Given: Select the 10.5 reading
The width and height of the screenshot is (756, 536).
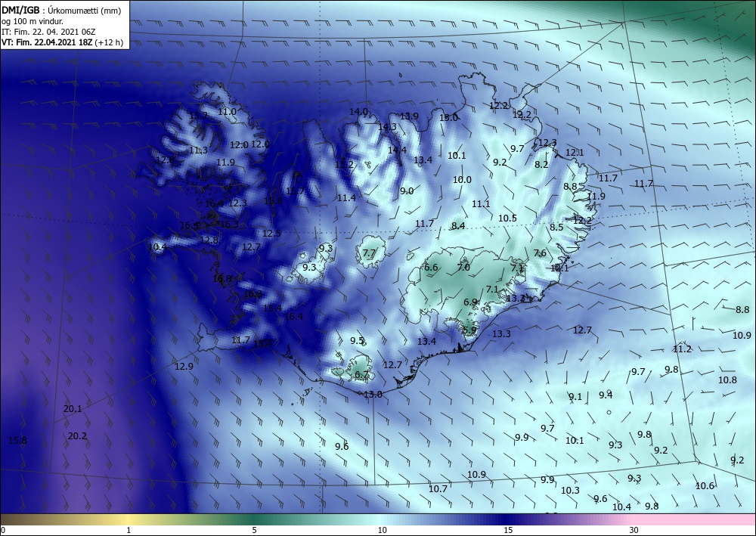Looking at the screenshot, I should coord(507,218).
